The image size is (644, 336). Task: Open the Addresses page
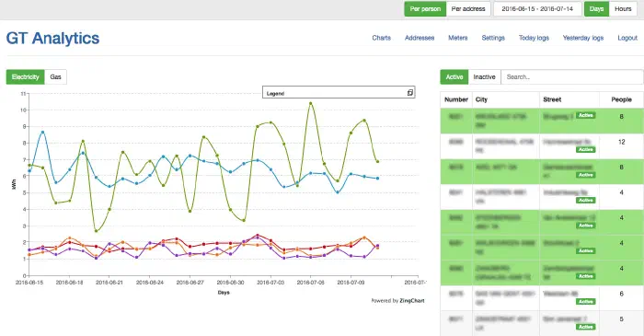(420, 38)
